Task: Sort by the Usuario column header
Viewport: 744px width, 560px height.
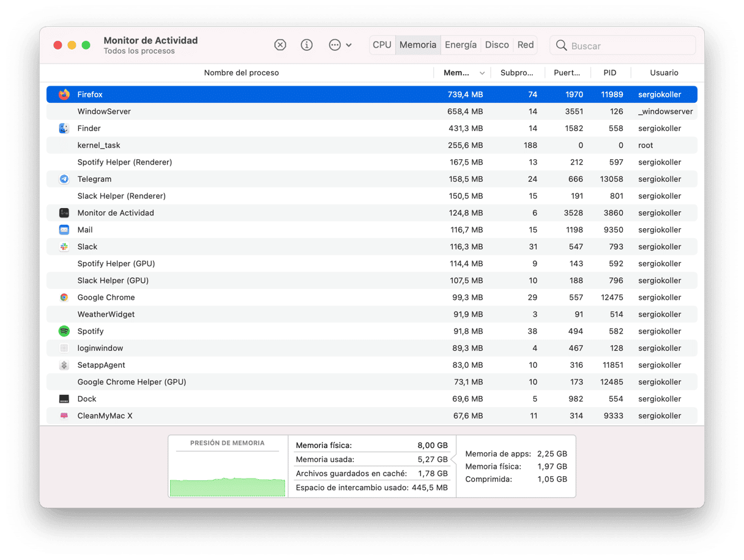Action: point(664,73)
